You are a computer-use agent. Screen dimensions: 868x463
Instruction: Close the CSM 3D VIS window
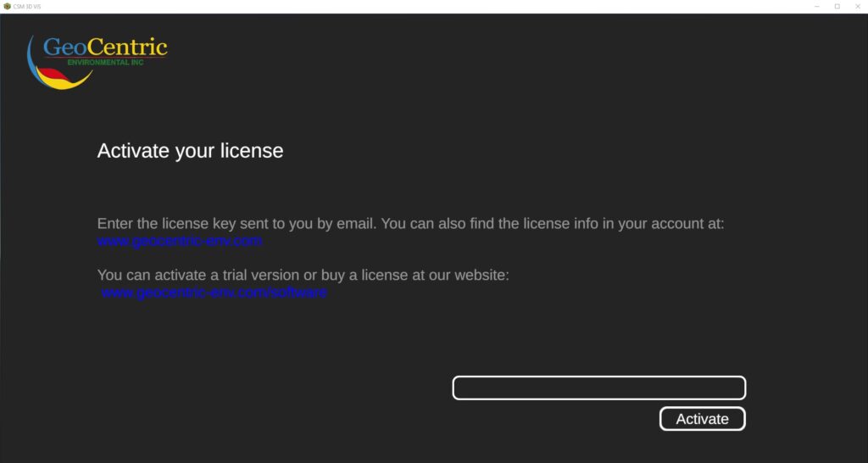[858, 6]
